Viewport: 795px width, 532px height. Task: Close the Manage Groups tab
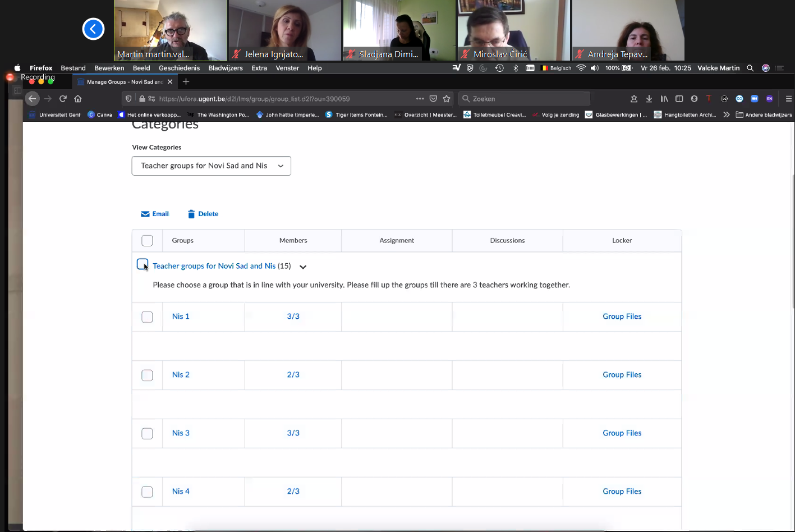[170, 82]
